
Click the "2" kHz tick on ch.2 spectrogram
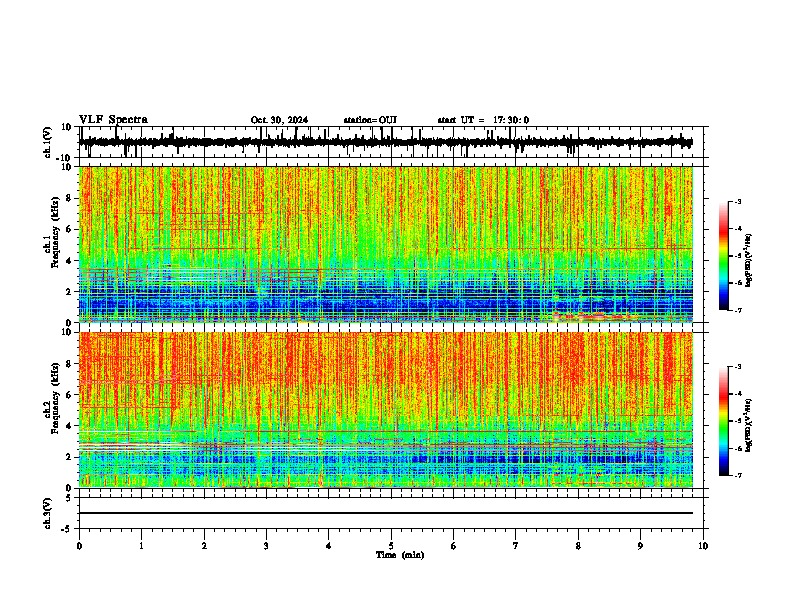coord(69,457)
